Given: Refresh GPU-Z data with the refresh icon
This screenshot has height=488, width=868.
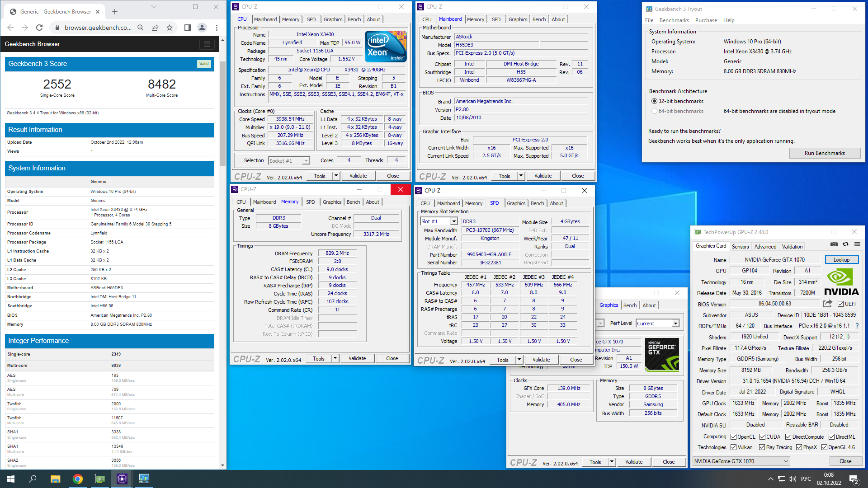Looking at the screenshot, I should (x=845, y=244).
